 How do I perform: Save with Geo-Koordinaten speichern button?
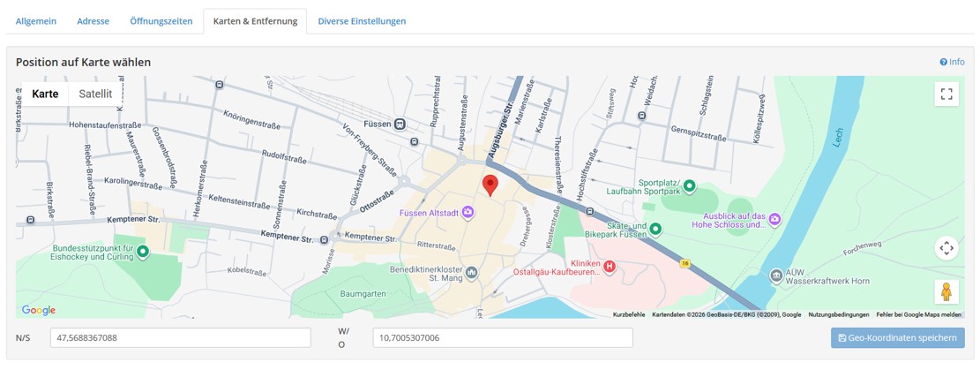(x=897, y=338)
